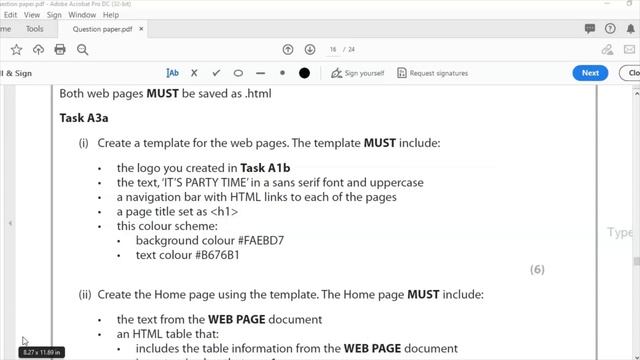Switch to the Tools tab
The height and width of the screenshot is (360, 640).
35,29
